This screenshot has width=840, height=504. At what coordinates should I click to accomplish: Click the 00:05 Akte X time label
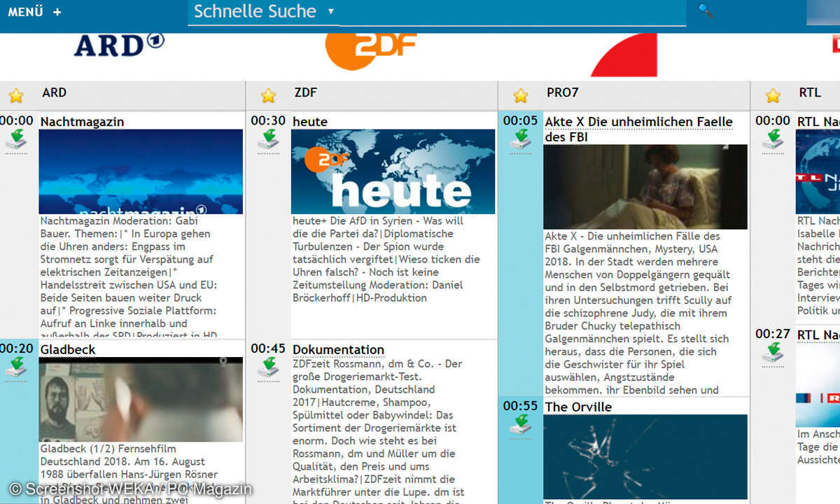pyautogui.click(x=520, y=121)
